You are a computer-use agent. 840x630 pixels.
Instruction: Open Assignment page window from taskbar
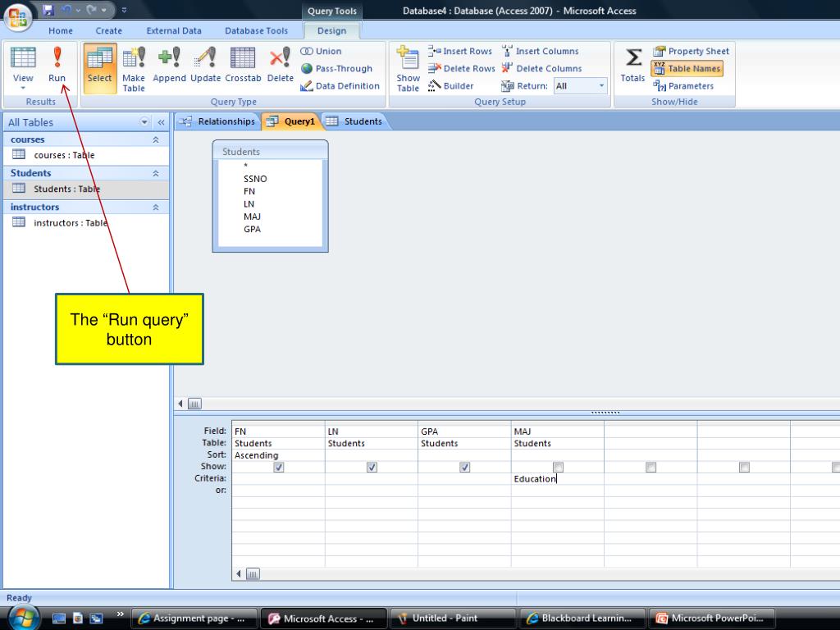click(x=194, y=619)
